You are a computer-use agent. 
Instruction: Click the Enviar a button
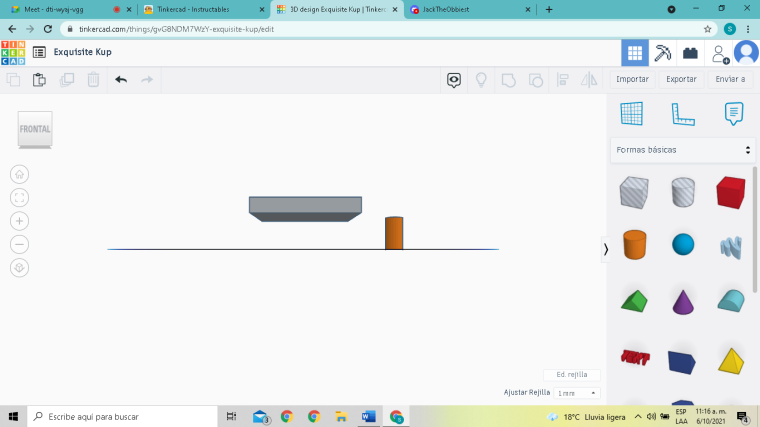click(x=730, y=79)
